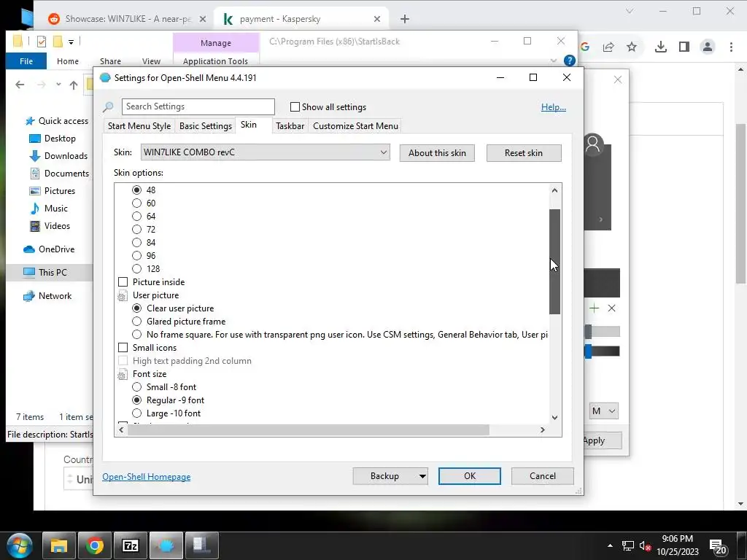747x560 pixels.
Task: Click Chrome share page icon
Action: click(608, 47)
